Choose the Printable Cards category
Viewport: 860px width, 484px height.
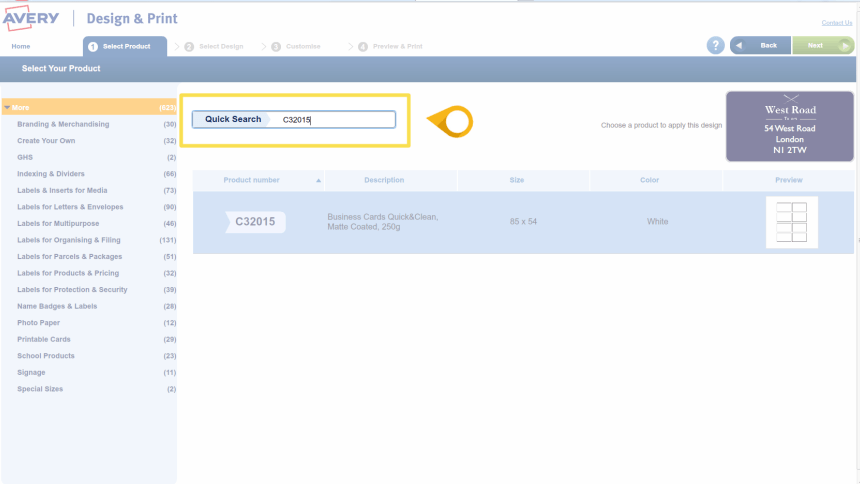point(45,339)
